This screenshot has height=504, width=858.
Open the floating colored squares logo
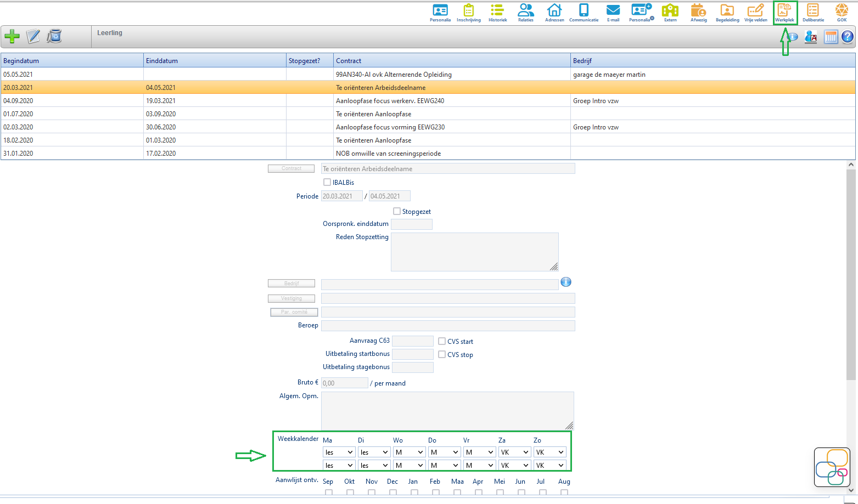[832, 467]
